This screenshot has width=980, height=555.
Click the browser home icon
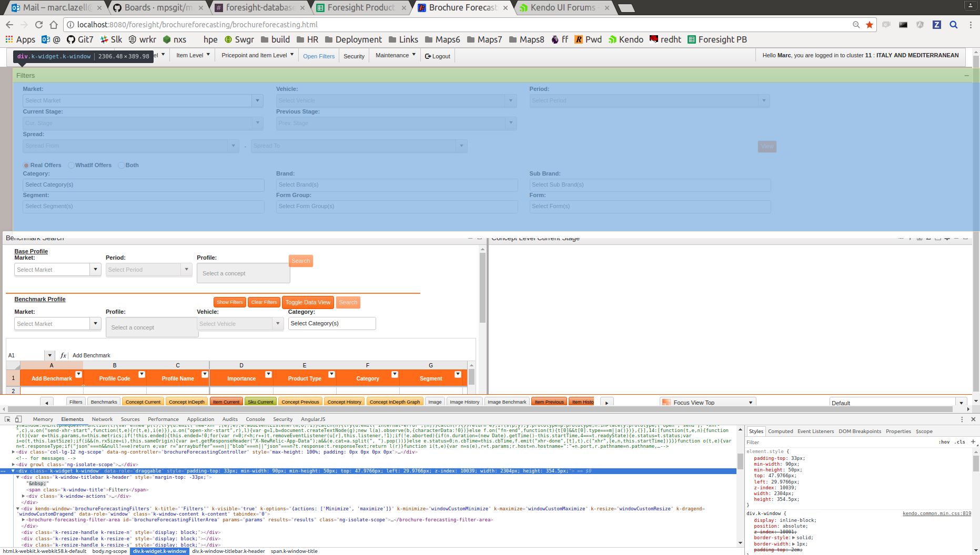54,25
